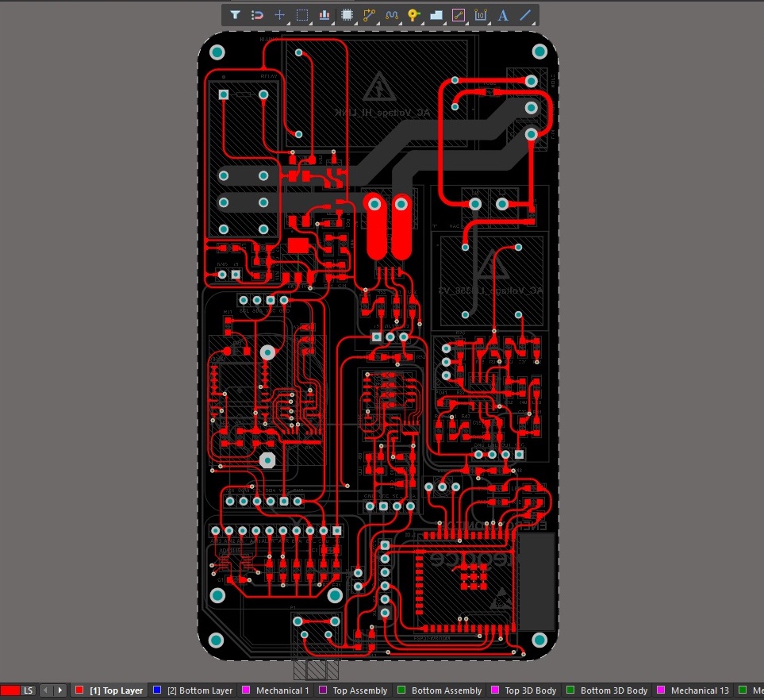Select the interactive length tuning tool

point(391,15)
